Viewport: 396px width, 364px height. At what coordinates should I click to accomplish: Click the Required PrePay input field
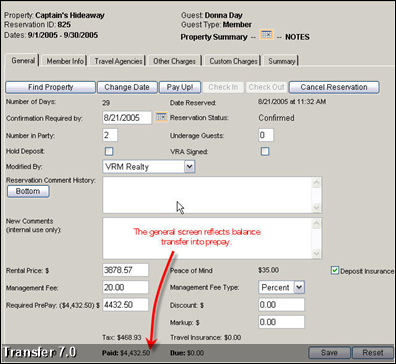pos(126,305)
